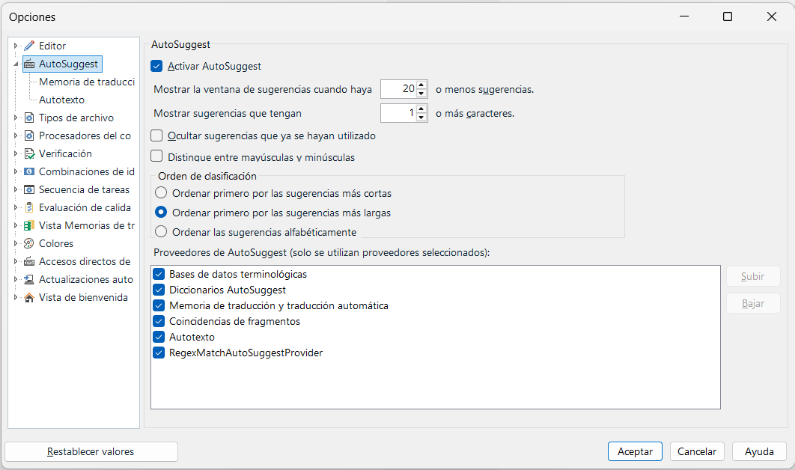Close the Opciones dialog
This screenshot has width=795, height=470.
coord(772,17)
